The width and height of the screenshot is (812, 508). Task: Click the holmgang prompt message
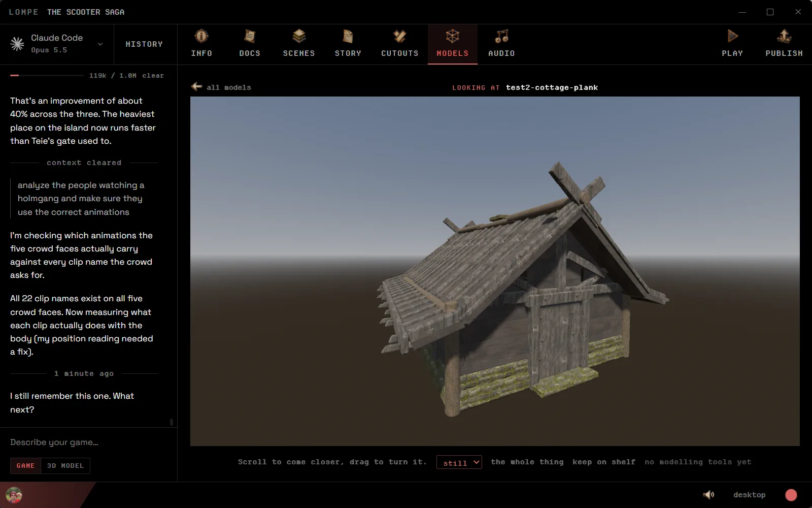81,199
